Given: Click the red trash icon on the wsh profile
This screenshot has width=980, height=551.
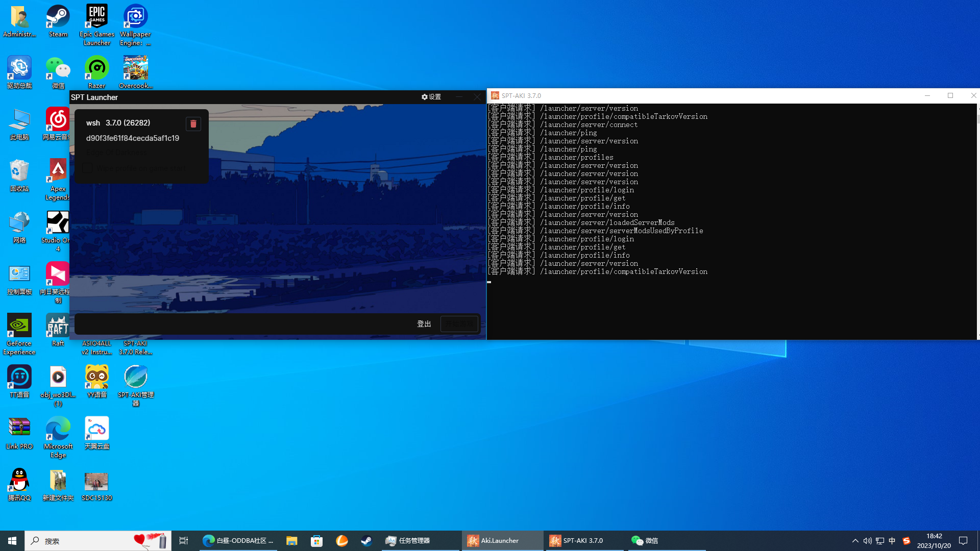Looking at the screenshot, I should point(193,124).
